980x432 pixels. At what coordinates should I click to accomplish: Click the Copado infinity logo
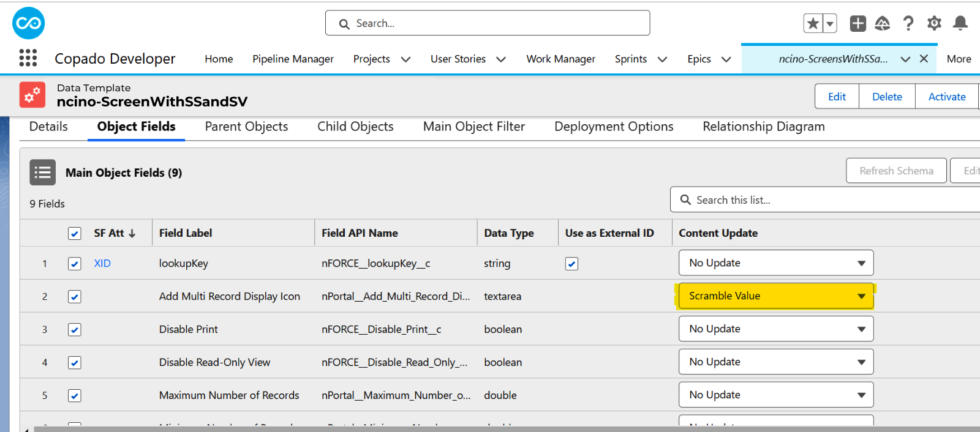pos(29,23)
